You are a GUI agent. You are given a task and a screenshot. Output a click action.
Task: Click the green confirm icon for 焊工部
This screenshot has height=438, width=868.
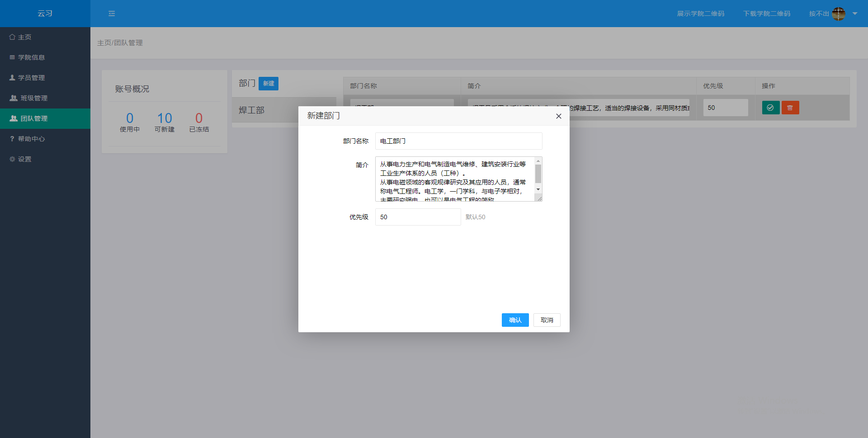pos(770,108)
